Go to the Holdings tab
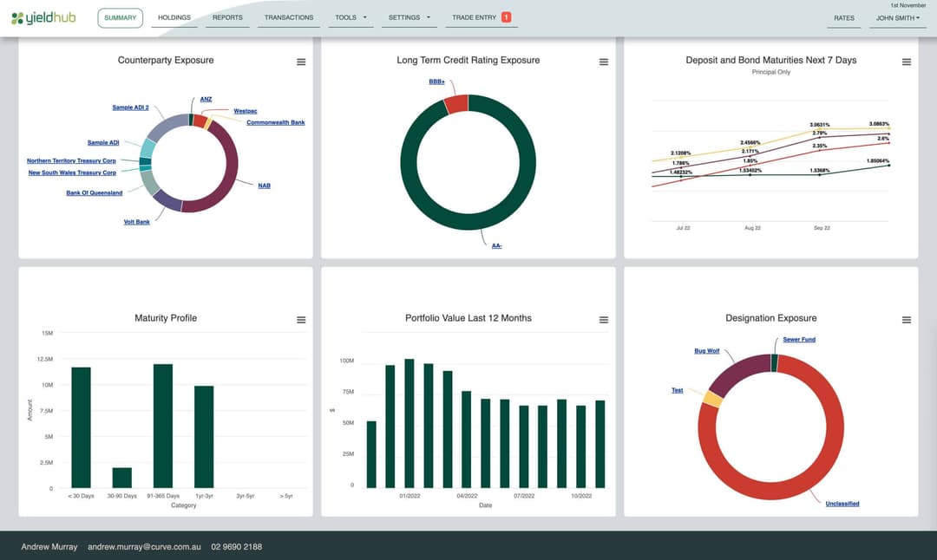 (x=174, y=17)
